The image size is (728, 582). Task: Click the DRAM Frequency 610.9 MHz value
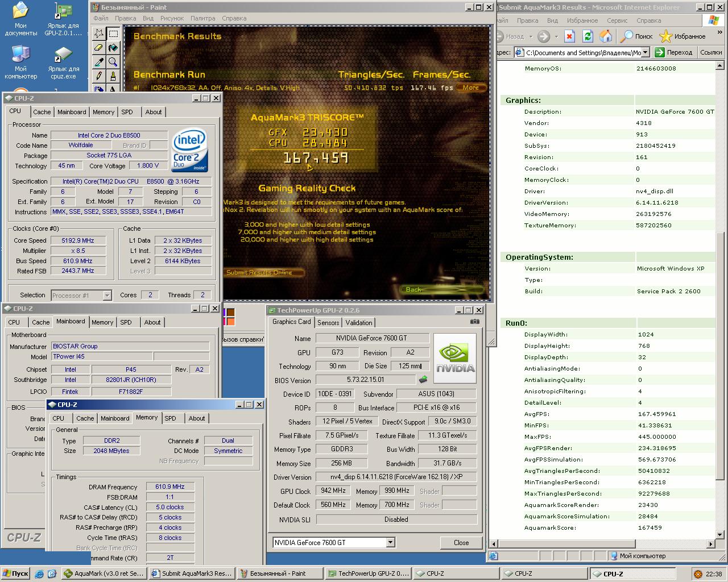coord(170,487)
